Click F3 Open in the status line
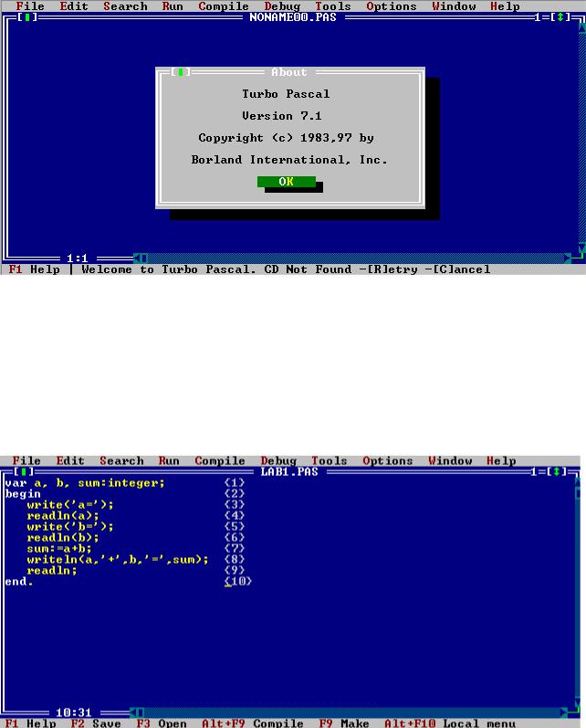 pyautogui.click(x=162, y=723)
